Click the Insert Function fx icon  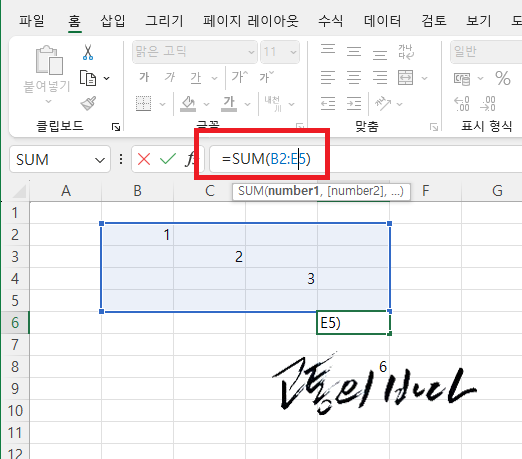pyautogui.click(x=190, y=159)
